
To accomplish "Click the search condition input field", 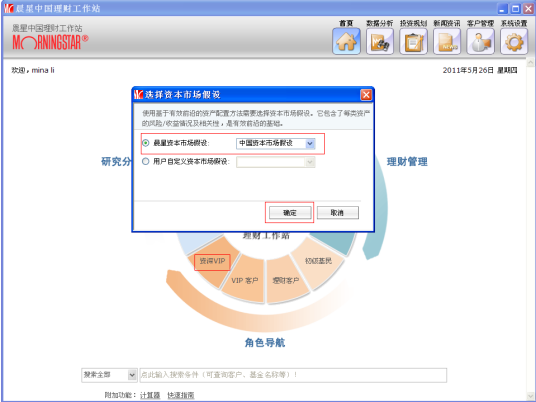I will click(x=293, y=375).
